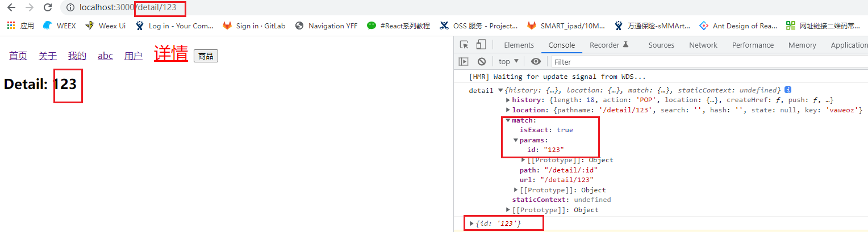Click the 关于 link

pyautogui.click(x=48, y=56)
